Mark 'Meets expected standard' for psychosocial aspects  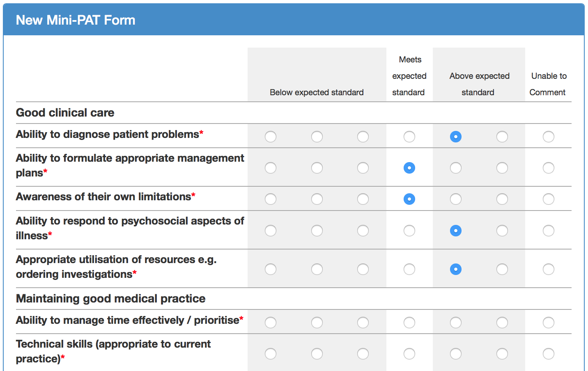click(409, 231)
